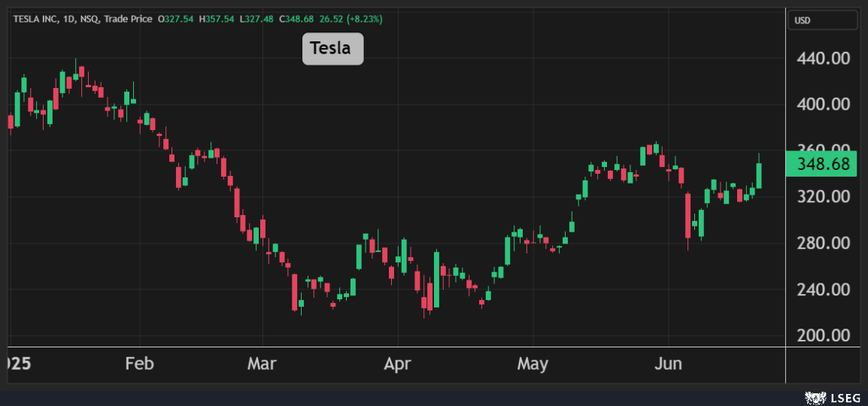Screen dimensions: 868x406
Task: Select Jun on the time axis
Action: (x=668, y=365)
